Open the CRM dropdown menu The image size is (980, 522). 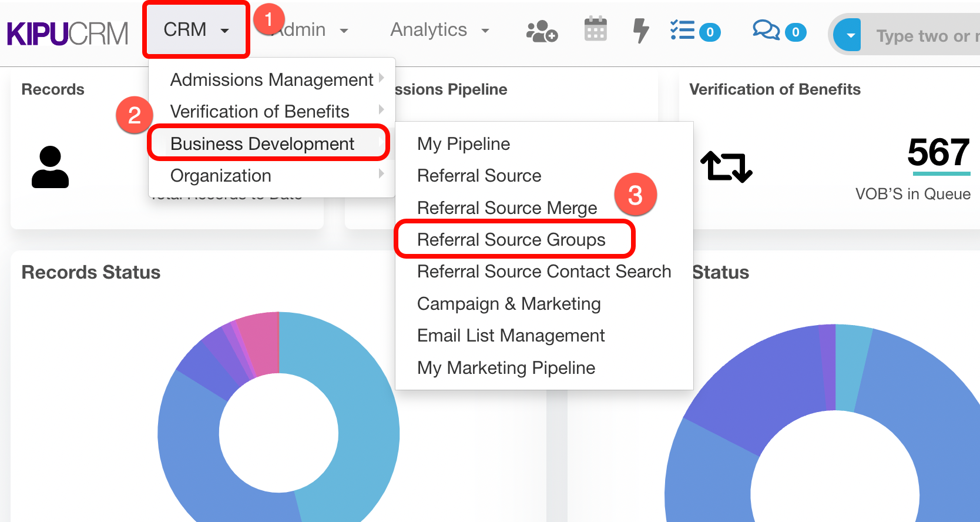coord(196,30)
